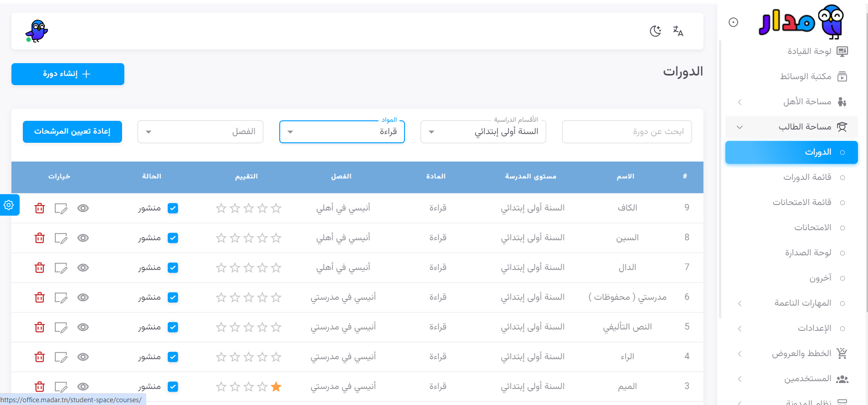The image size is (868, 405).
Task: Expand the الأقسام الدراسية level dropdown
Action: [x=483, y=132]
